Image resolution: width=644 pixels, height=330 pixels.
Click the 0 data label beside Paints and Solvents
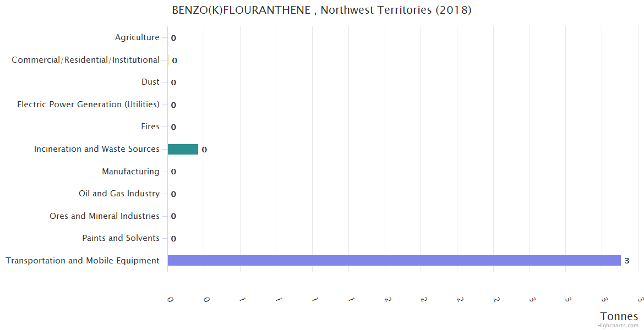[173, 239]
